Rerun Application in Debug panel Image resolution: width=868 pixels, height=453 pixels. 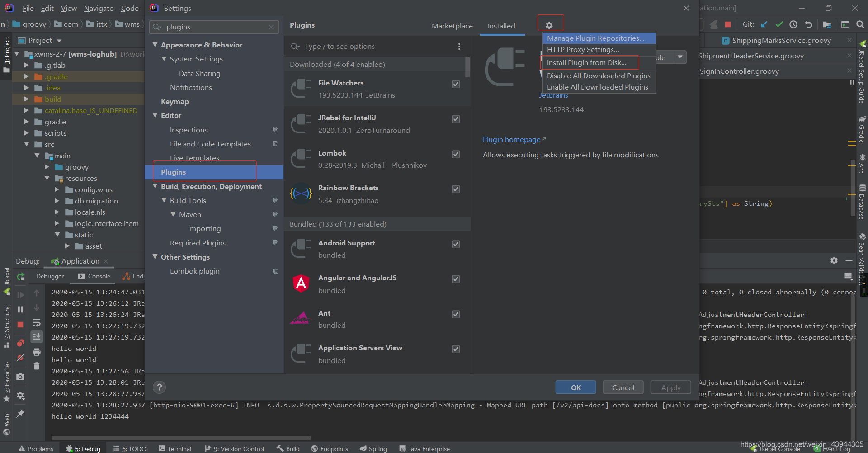pos(20,276)
